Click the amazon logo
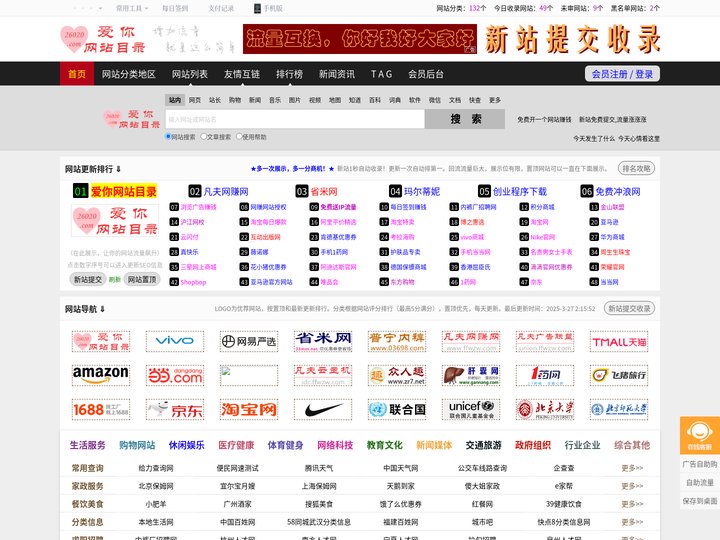 [101, 375]
